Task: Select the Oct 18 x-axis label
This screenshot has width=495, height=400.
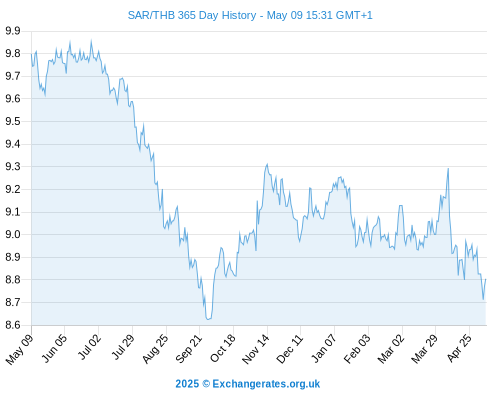Action: pyautogui.click(x=223, y=348)
